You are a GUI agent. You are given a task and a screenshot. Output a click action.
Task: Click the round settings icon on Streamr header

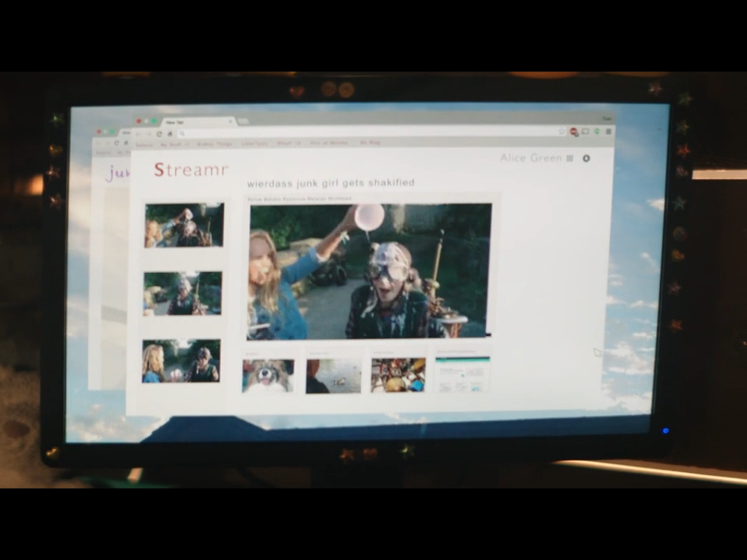click(x=586, y=158)
